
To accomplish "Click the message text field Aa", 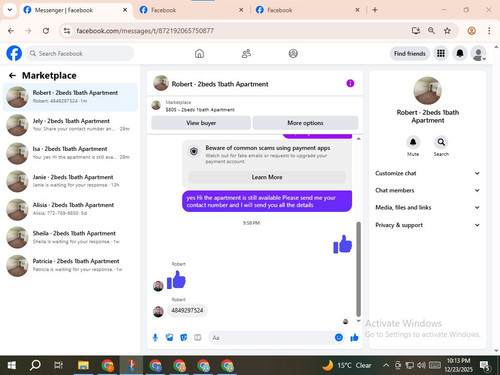I will (x=270, y=338).
